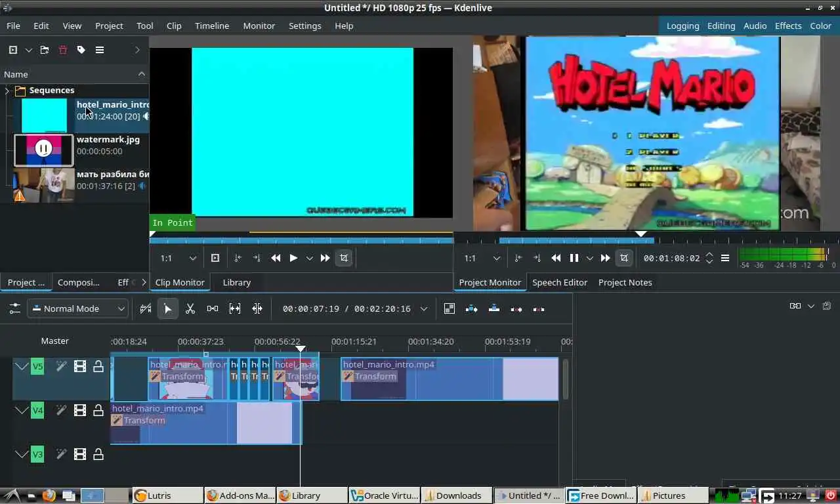
Task: Open the project monitor 1:1 zoom dropdown
Action: 482,258
